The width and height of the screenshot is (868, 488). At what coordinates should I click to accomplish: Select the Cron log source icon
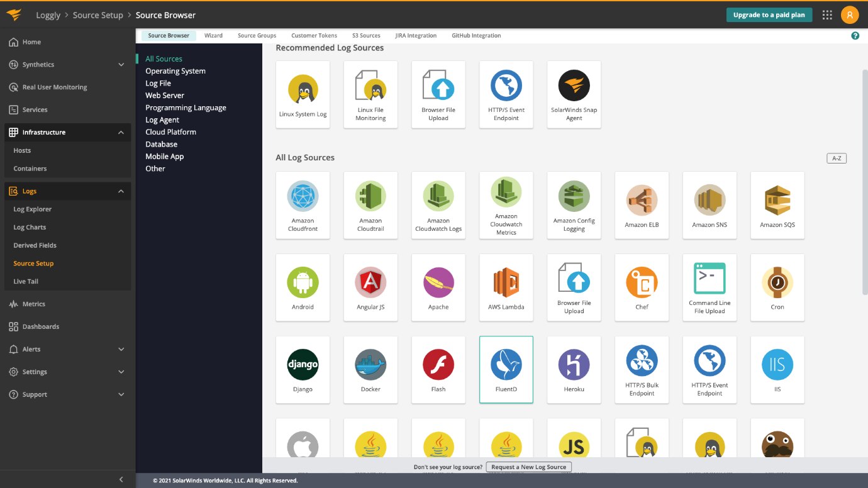tap(777, 287)
